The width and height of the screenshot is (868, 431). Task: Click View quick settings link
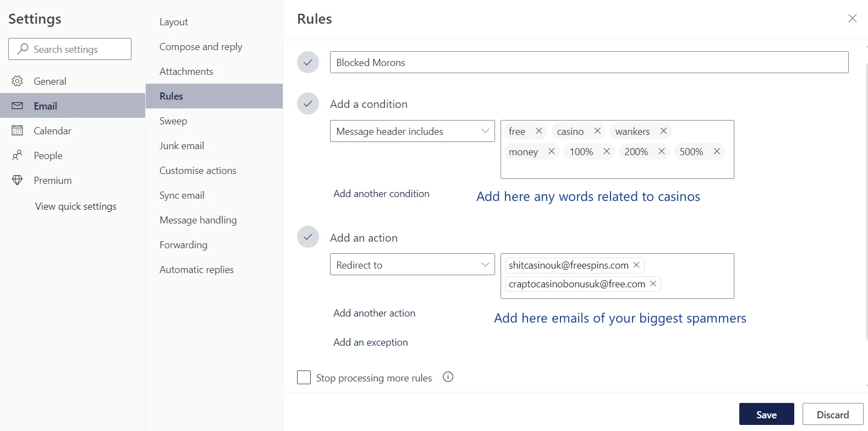(x=76, y=206)
